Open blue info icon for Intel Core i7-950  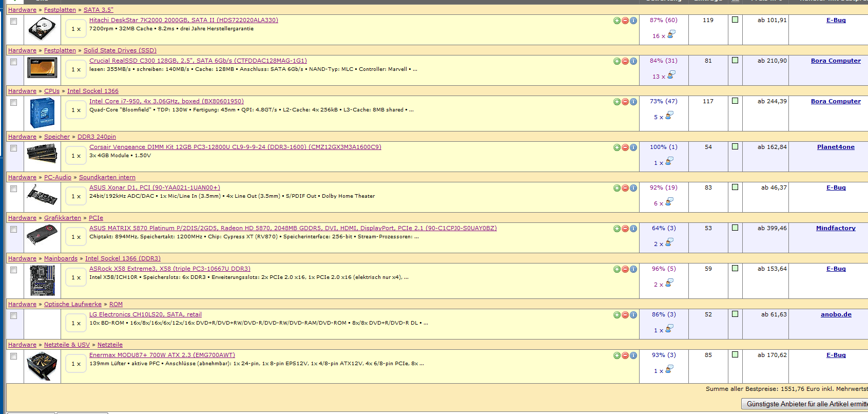(633, 102)
